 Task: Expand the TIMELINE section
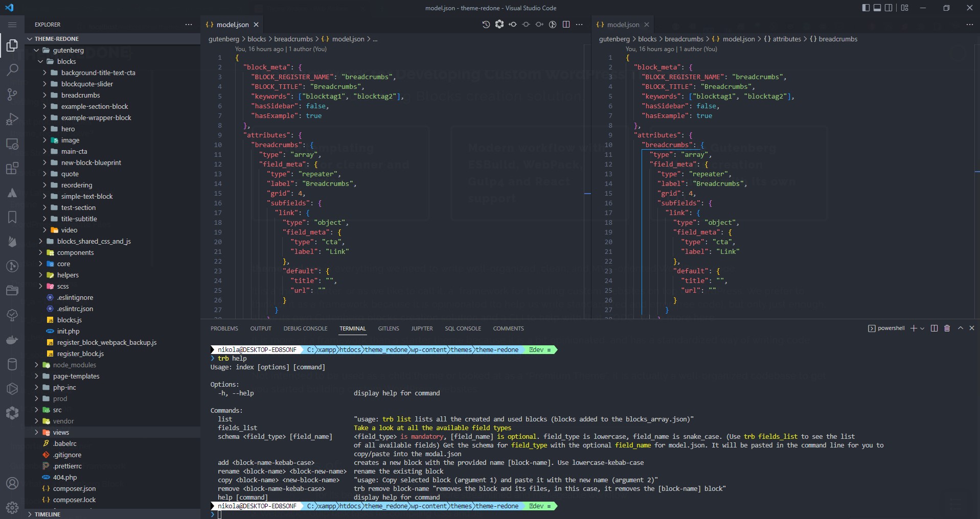pyautogui.click(x=47, y=514)
